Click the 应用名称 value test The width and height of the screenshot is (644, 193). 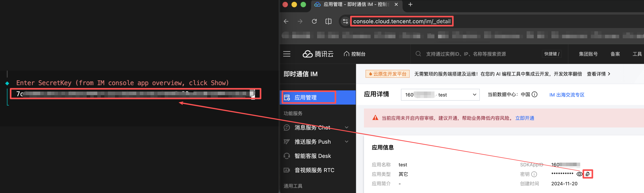(403, 165)
